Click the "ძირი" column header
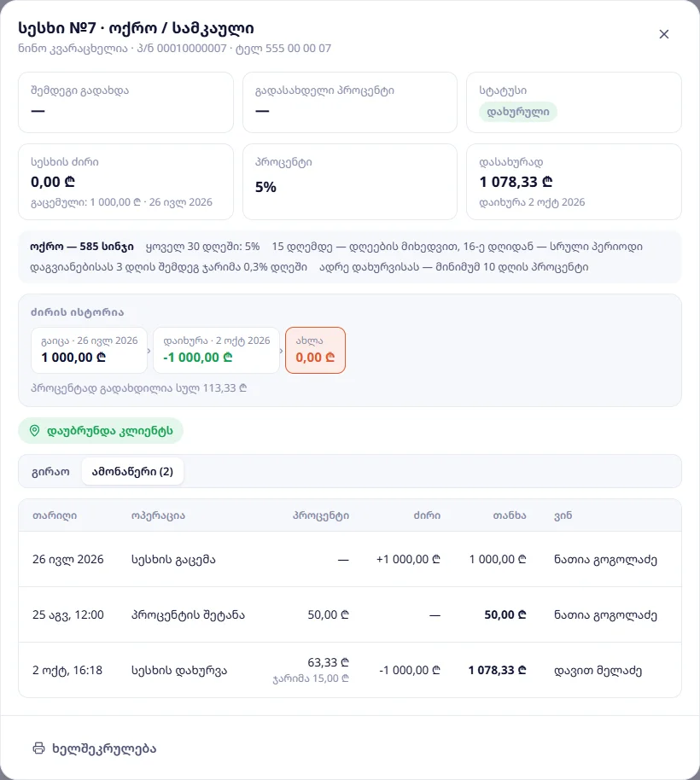The width and height of the screenshot is (700, 780). (x=427, y=515)
